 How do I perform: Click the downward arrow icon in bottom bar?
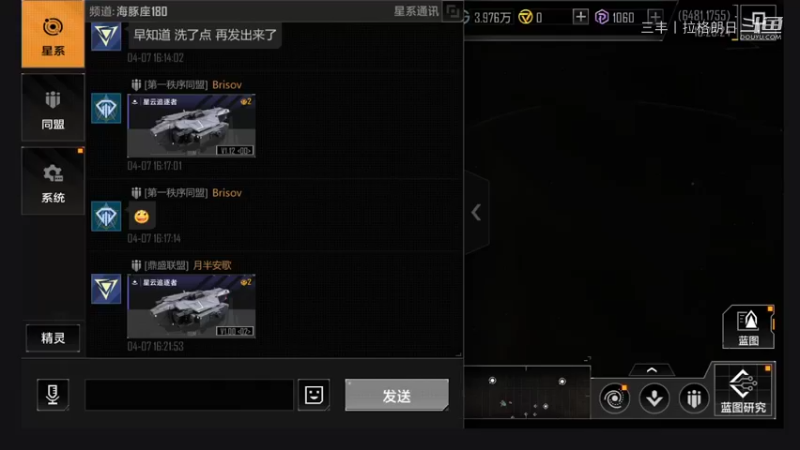(654, 398)
